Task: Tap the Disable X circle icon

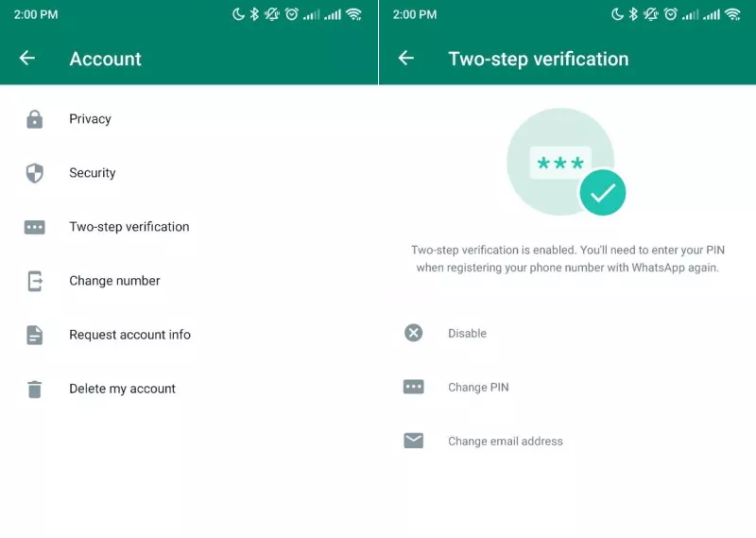Action: point(414,333)
